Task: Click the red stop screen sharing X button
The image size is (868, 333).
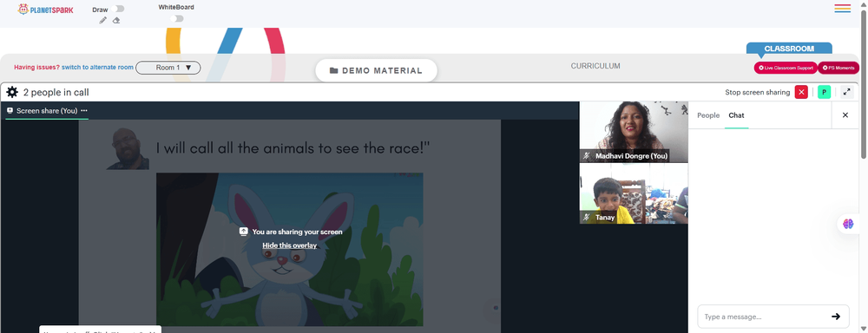Action: click(x=801, y=93)
